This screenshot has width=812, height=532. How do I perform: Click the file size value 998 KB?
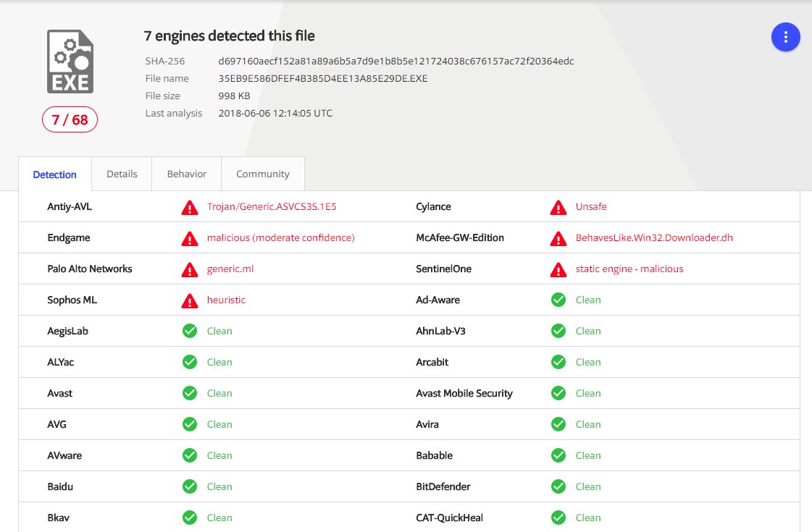pos(234,96)
